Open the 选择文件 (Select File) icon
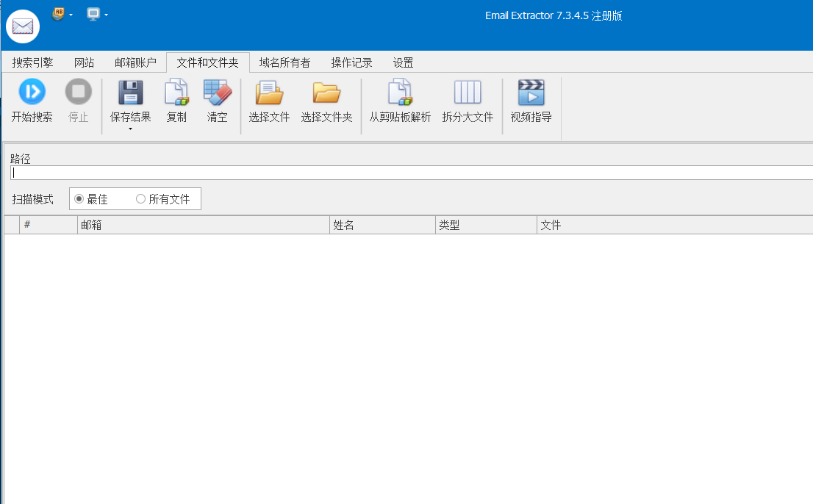 pos(269,92)
